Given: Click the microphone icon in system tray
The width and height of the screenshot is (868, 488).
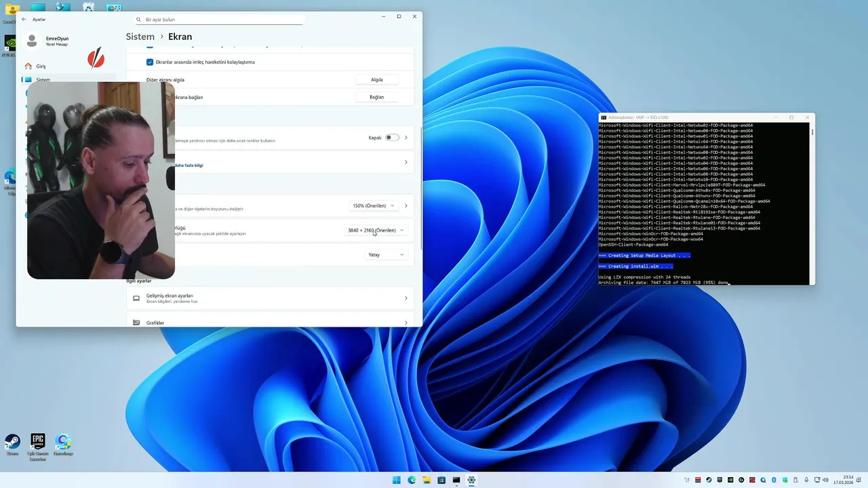Looking at the screenshot, I should [x=806, y=480].
